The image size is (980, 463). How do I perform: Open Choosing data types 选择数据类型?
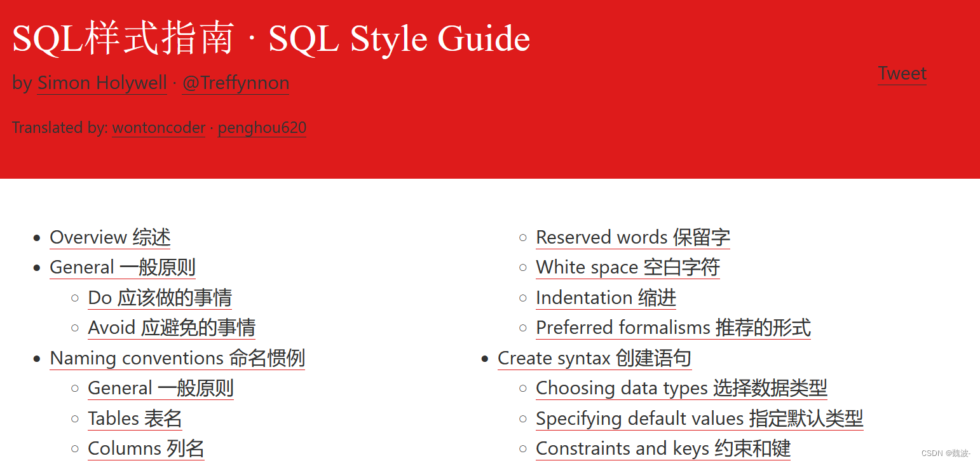pyautogui.click(x=682, y=388)
